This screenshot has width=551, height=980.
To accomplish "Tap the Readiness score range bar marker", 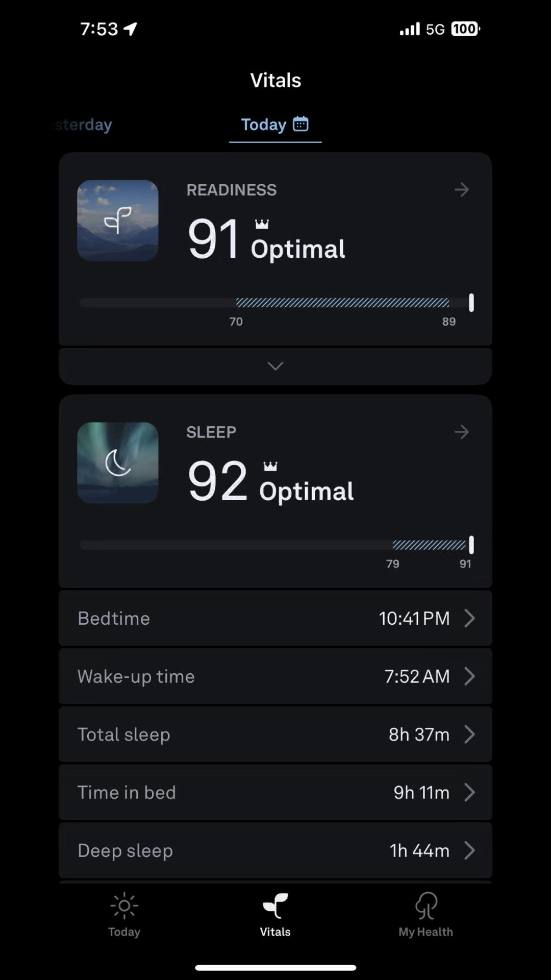I will pos(471,303).
